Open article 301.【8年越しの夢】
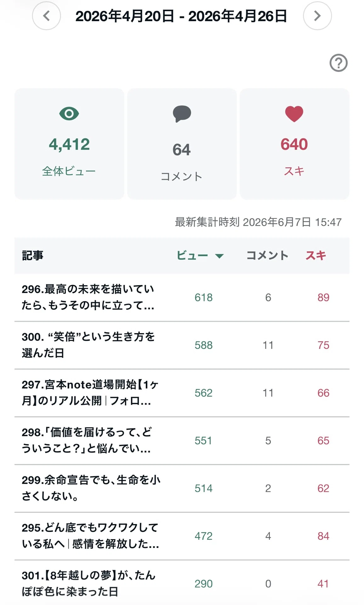The width and height of the screenshot is (364, 605). (x=88, y=584)
